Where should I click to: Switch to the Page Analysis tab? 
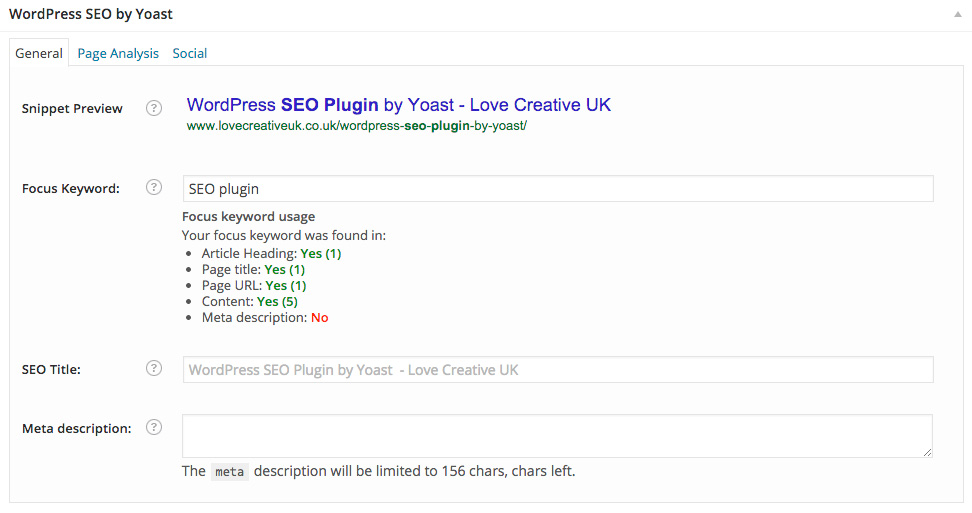[x=118, y=53]
